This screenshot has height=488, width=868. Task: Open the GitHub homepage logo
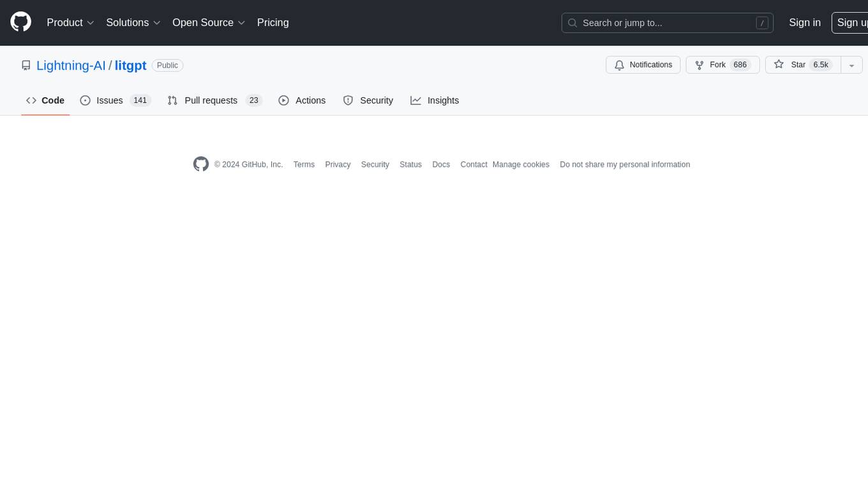pyautogui.click(x=21, y=22)
